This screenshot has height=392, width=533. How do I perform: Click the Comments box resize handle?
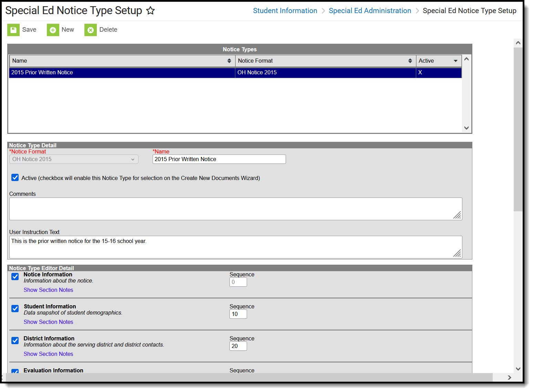(x=457, y=215)
